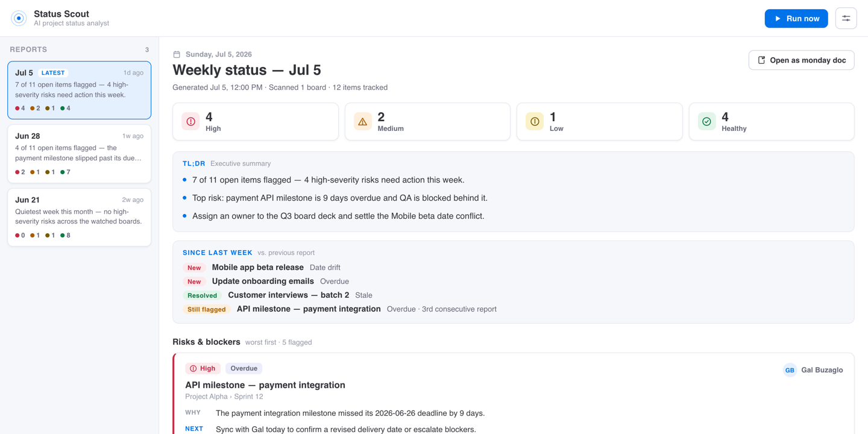Open Mobile app beta release item
The width and height of the screenshot is (868, 434).
click(x=257, y=267)
